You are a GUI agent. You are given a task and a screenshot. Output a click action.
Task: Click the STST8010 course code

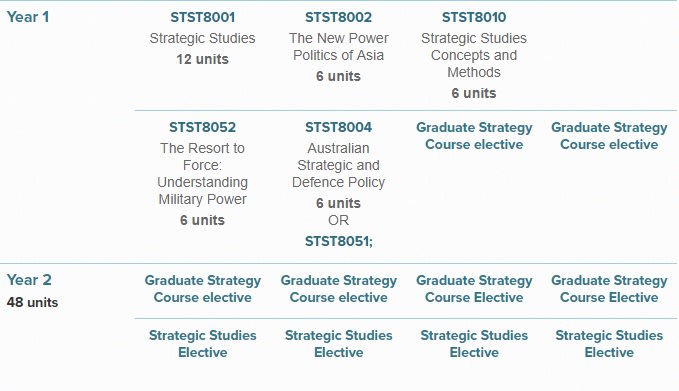tap(474, 17)
